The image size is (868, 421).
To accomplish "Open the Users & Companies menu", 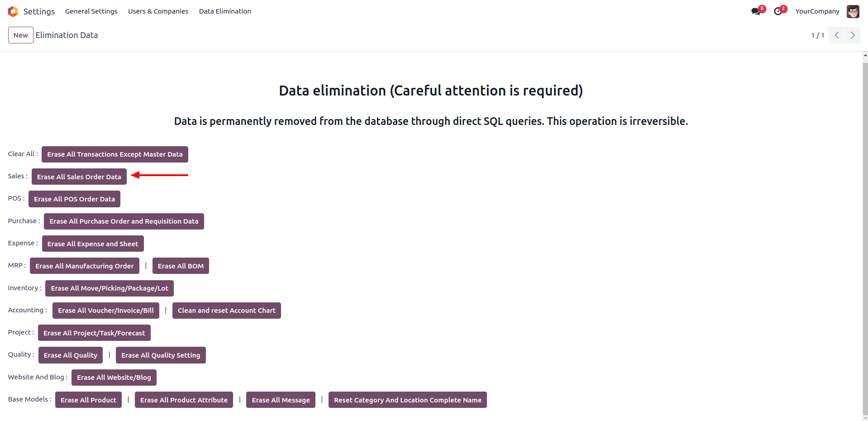I will point(158,11).
